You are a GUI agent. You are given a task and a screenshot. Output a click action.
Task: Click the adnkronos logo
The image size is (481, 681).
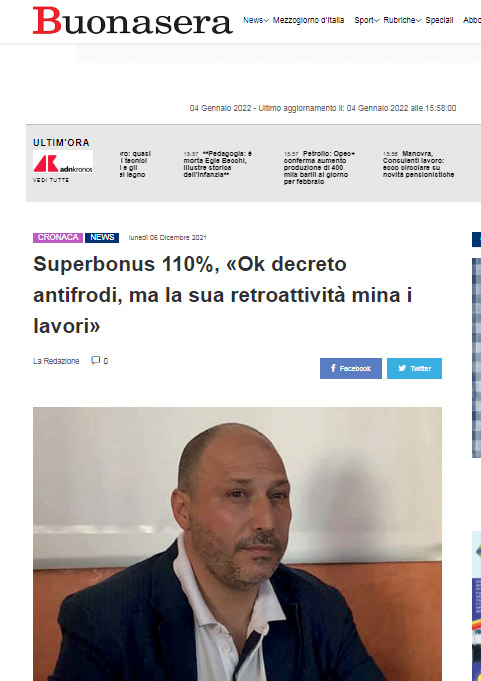coord(63,163)
